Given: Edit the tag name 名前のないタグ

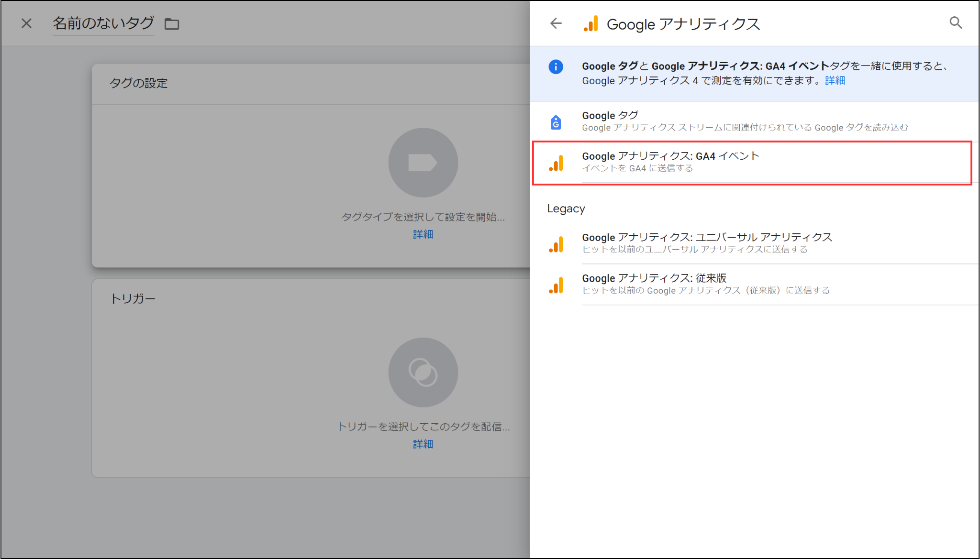Looking at the screenshot, I should [x=103, y=23].
